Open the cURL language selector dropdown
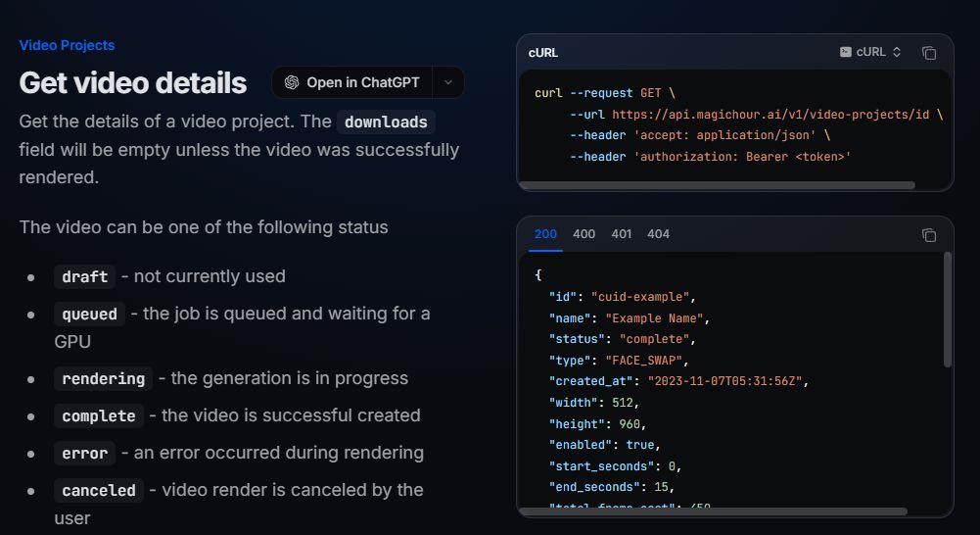980x535 pixels. (x=870, y=52)
